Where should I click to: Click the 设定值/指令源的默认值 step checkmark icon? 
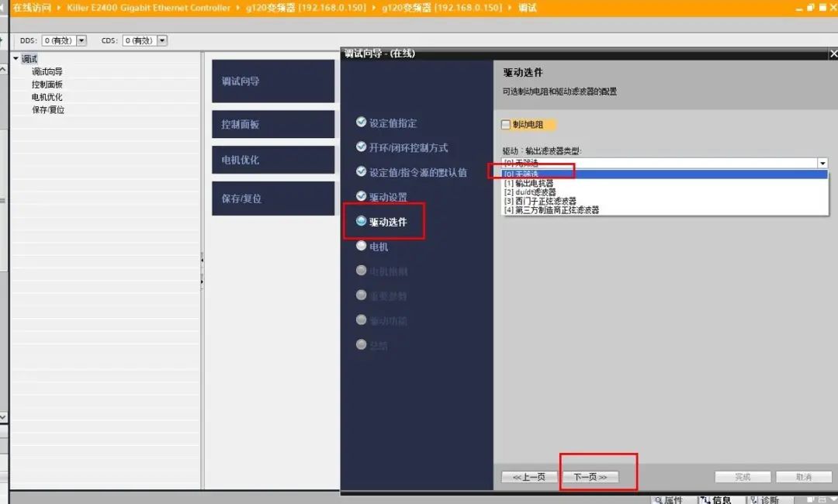coord(362,171)
